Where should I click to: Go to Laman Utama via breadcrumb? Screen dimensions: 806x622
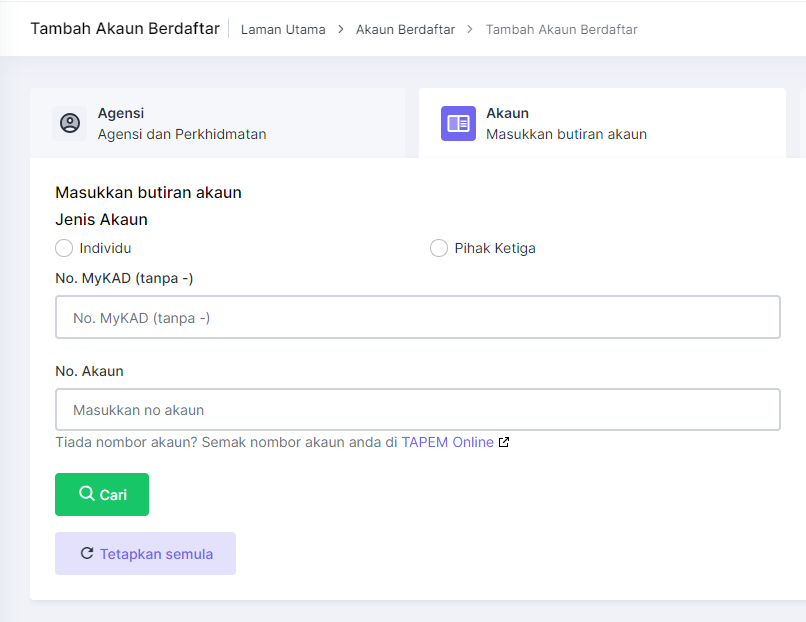pyautogui.click(x=283, y=29)
